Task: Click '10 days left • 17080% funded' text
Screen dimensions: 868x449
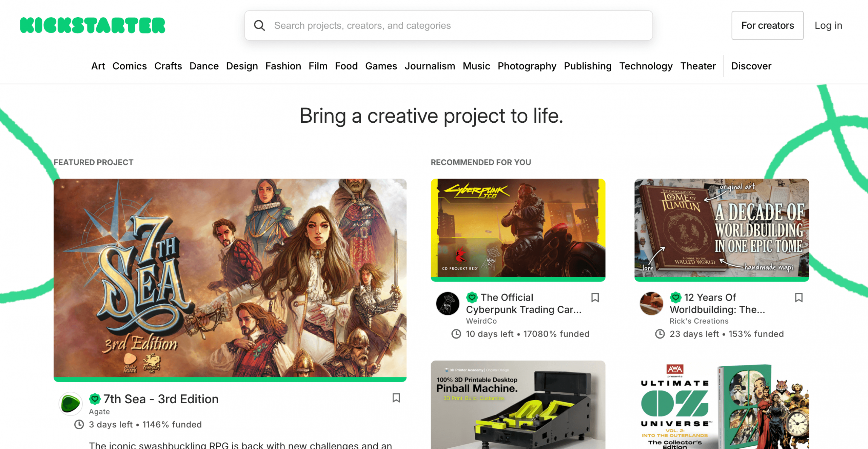Action: 528,334
